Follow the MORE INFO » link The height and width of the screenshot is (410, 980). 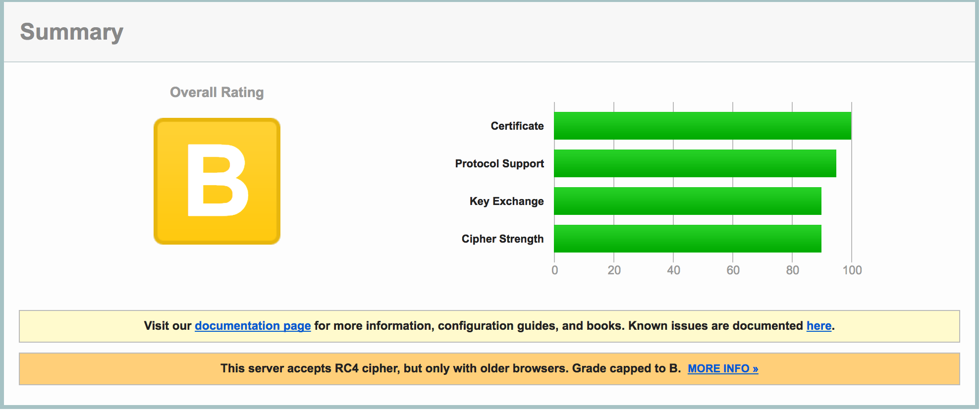pyautogui.click(x=723, y=368)
